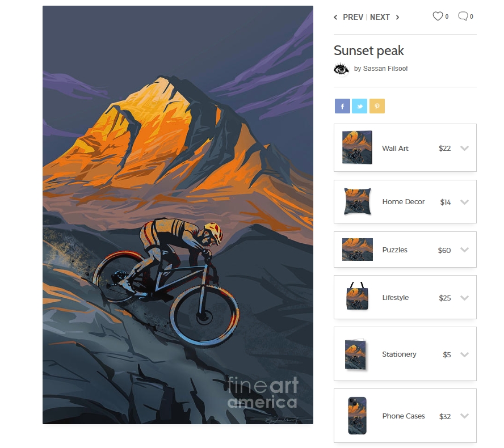Viewport: 504px width, 448px height.
Task: Click the artist eye avatar icon
Action: click(x=341, y=69)
